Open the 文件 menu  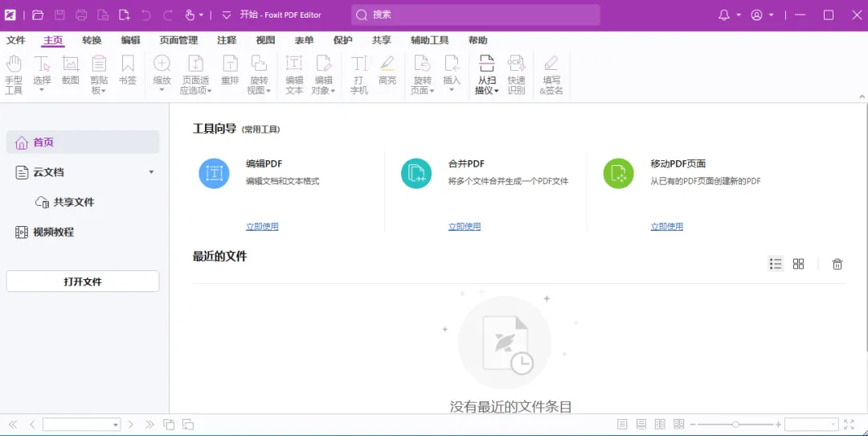[x=15, y=40]
